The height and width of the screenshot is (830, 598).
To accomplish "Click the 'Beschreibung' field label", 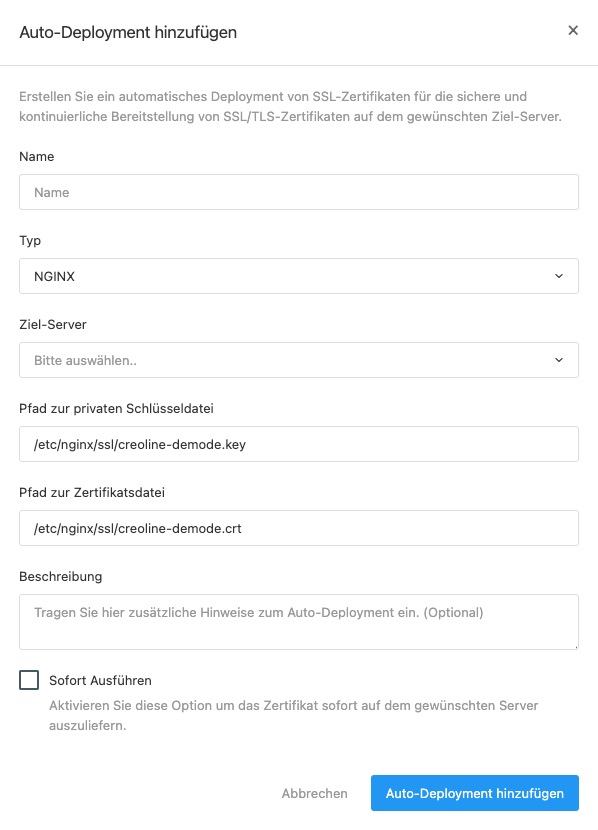I will [61, 576].
